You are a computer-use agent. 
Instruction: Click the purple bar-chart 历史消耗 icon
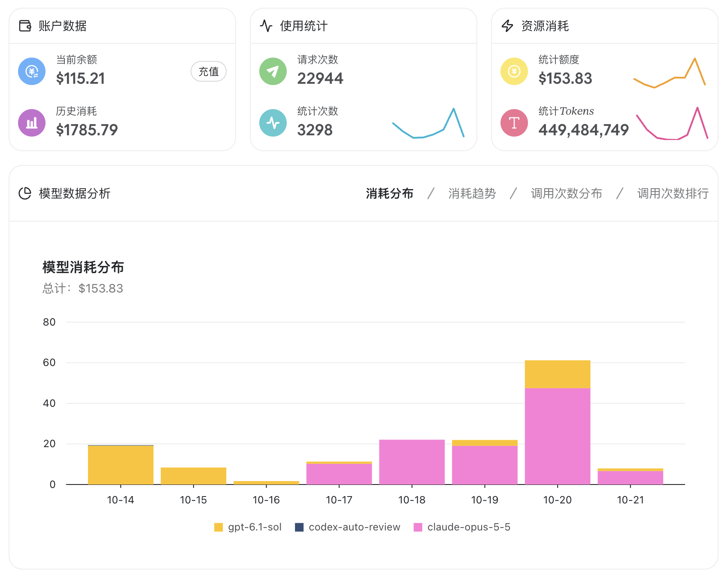32,123
